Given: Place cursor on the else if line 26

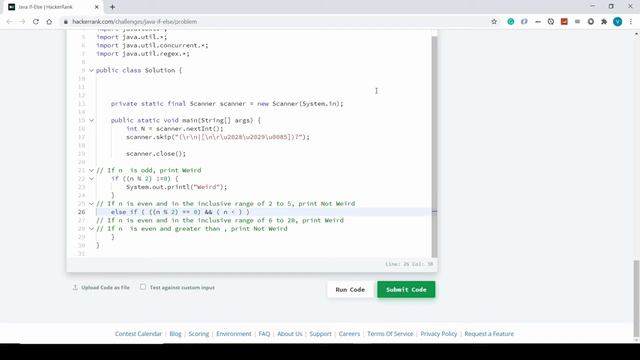Looking at the screenshot, I should pyautogui.click(x=180, y=212).
